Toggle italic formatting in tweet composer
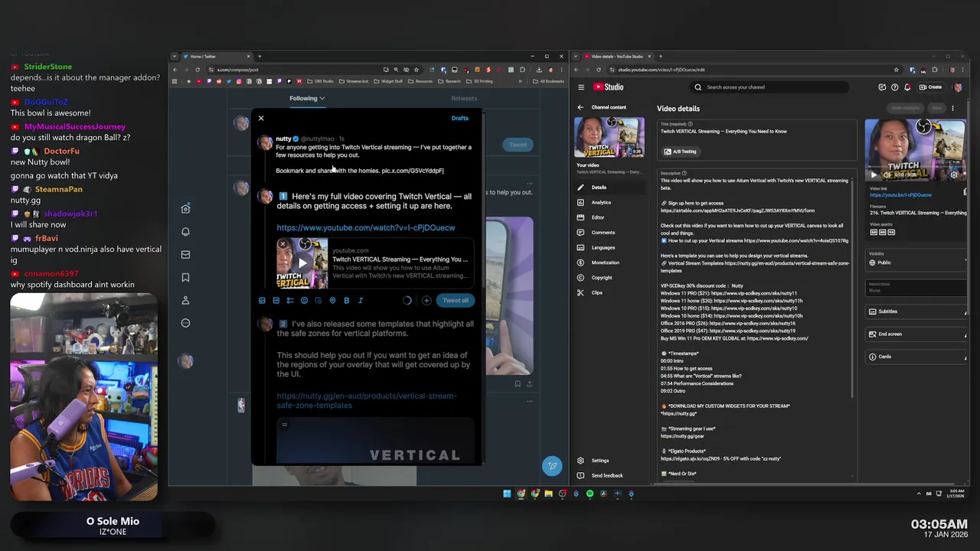Image resolution: width=980 pixels, height=551 pixels. point(361,301)
